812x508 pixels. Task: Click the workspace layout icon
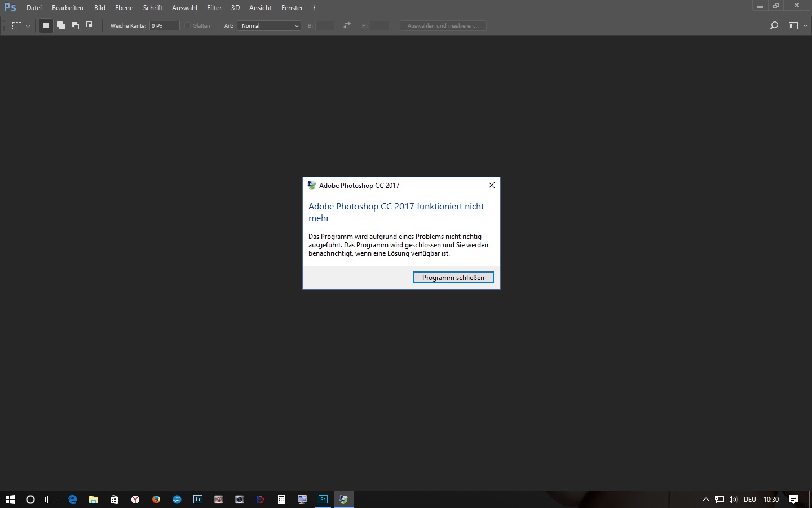[793, 25]
